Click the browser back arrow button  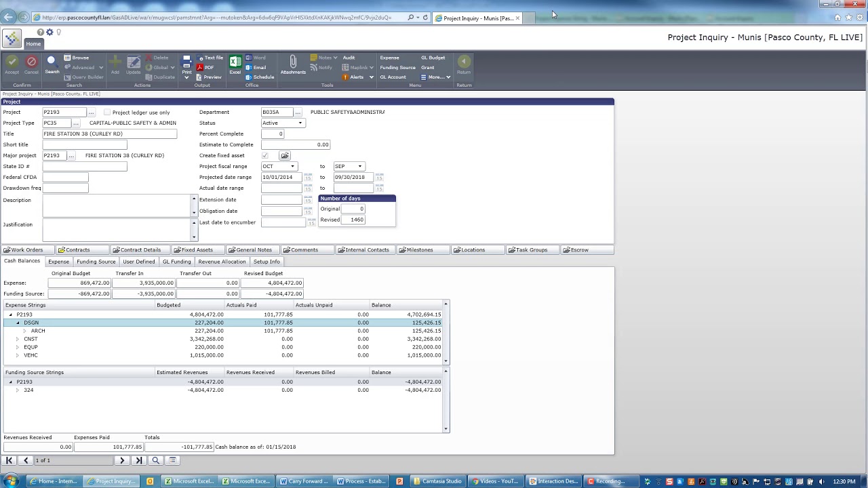(x=9, y=17)
